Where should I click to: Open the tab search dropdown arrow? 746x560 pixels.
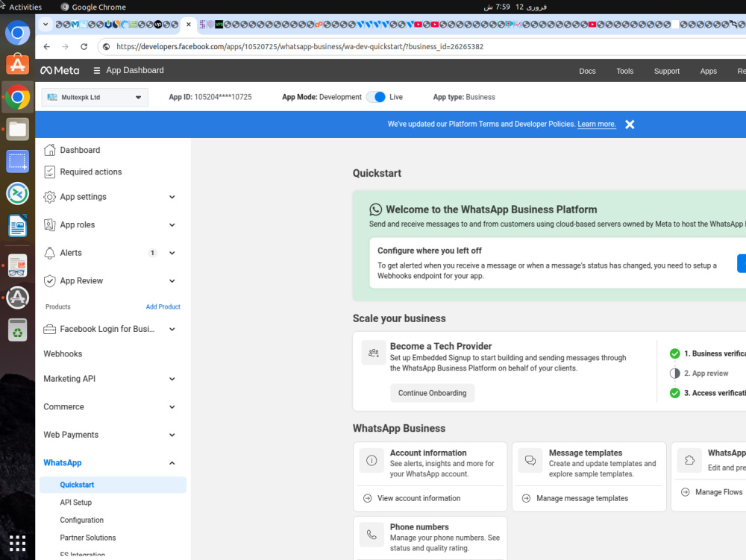[x=46, y=25]
